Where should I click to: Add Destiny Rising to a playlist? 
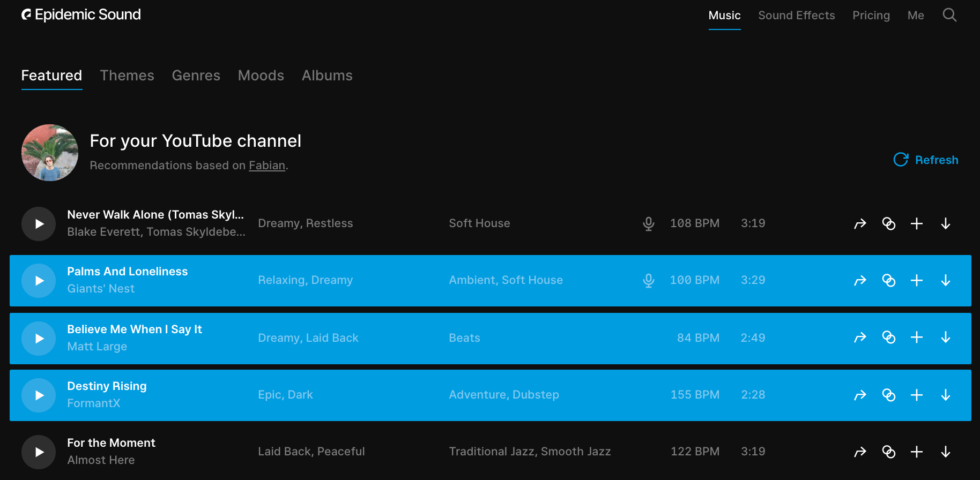coord(917,395)
